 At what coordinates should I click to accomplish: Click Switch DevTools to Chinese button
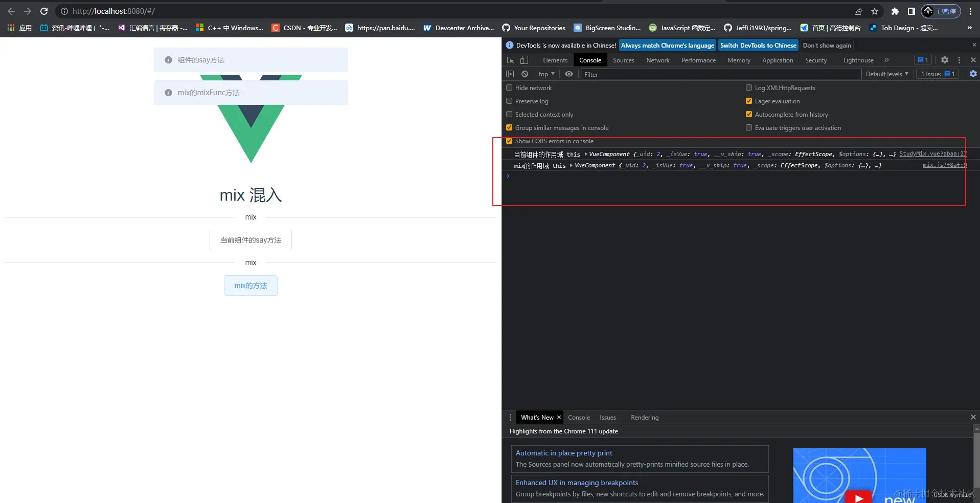coord(758,45)
